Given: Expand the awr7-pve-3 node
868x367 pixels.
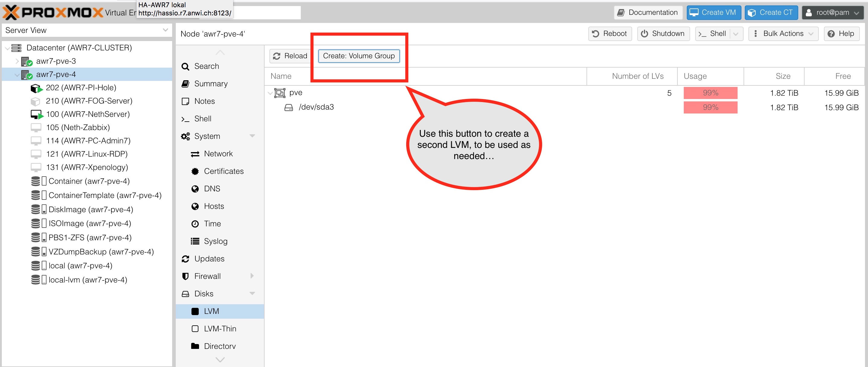Looking at the screenshot, I should pyautogui.click(x=17, y=61).
